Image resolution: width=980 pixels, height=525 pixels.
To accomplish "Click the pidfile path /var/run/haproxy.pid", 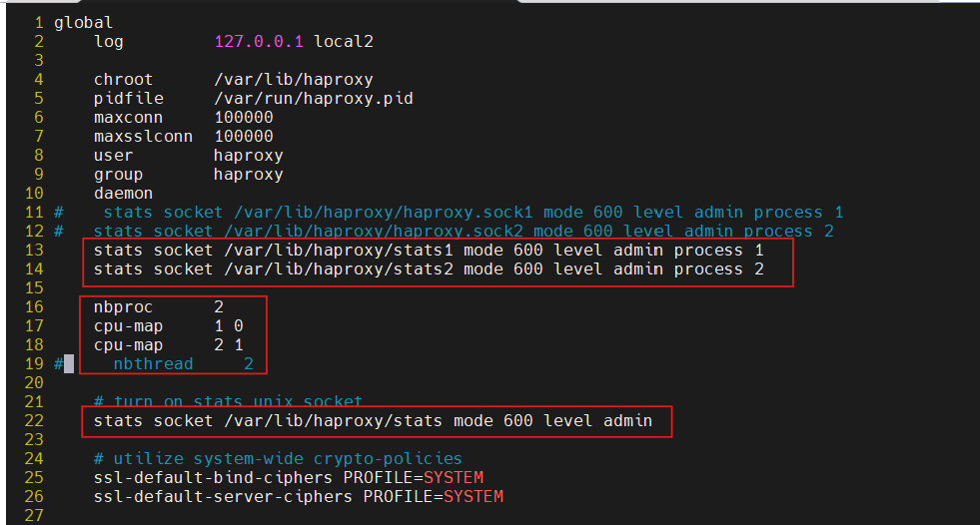I will pyautogui.click(x=314, y=99).
